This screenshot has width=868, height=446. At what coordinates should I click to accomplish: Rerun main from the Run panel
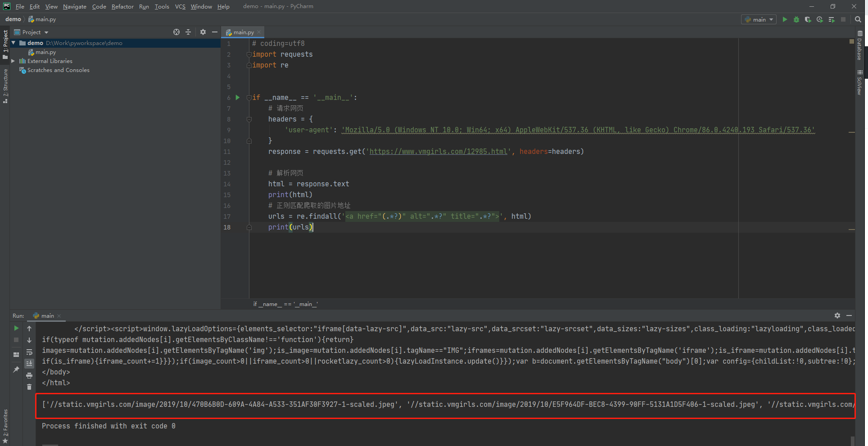coord(16,328)
